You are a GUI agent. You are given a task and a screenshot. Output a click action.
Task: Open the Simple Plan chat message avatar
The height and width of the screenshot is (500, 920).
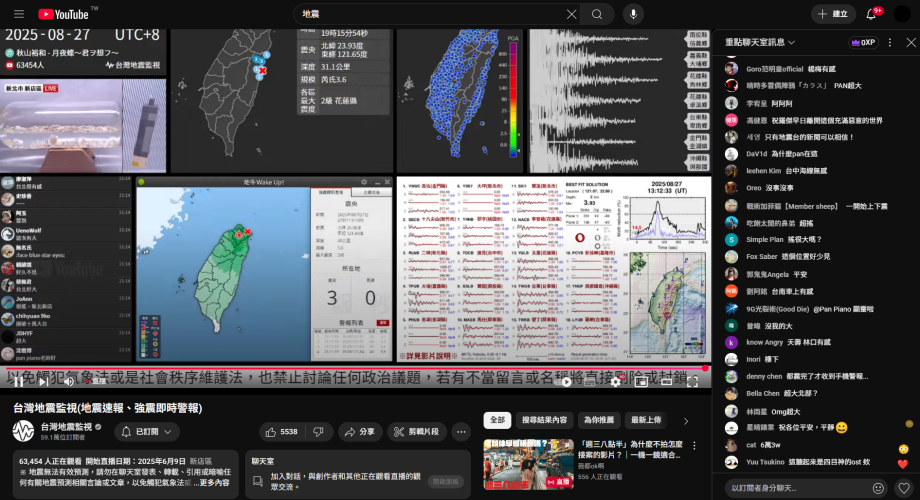point(731,239)
